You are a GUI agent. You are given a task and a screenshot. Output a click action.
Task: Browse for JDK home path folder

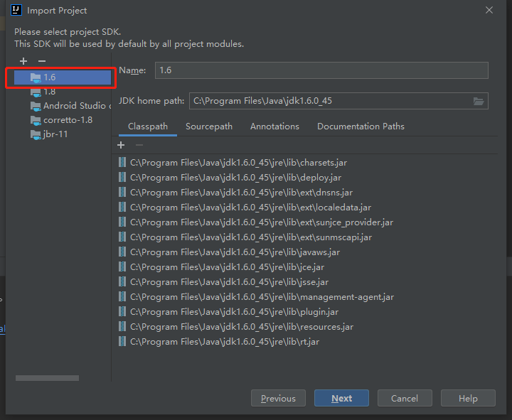point(479,101)
